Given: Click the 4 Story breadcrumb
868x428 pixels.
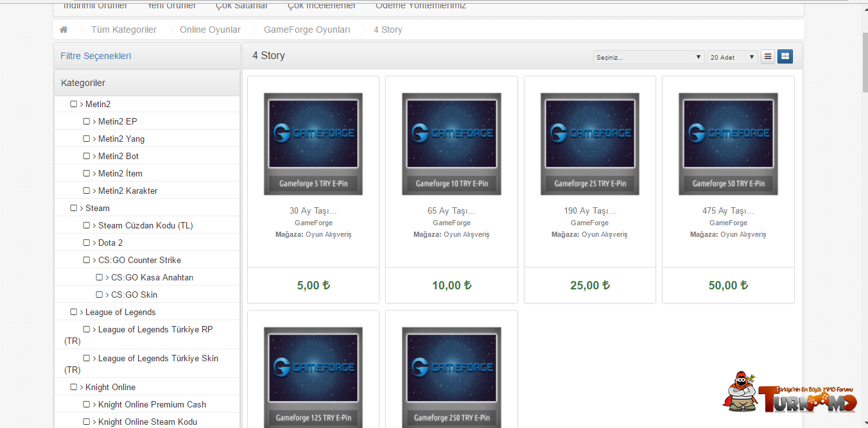Looking at the screenshot, I should click(388, 30).
